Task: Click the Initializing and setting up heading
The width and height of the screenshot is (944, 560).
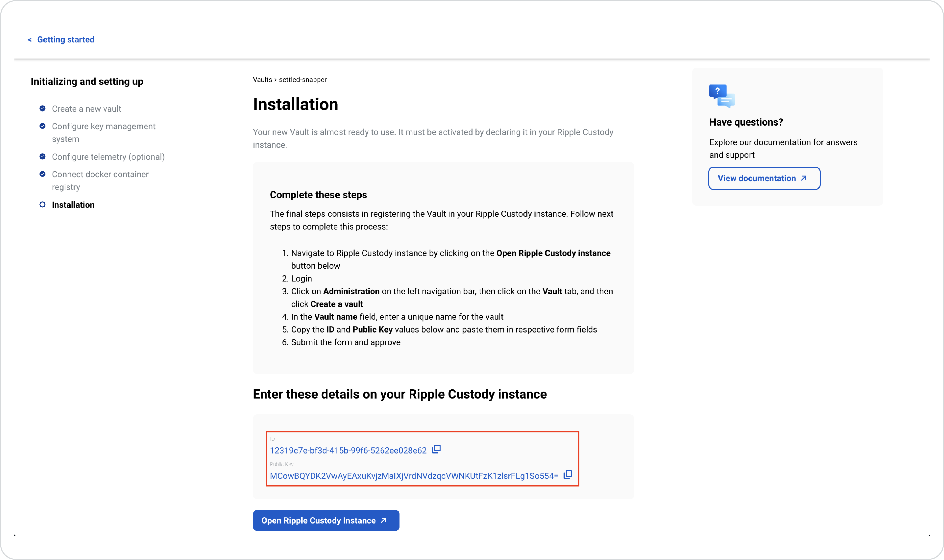Action: (87, 82)
